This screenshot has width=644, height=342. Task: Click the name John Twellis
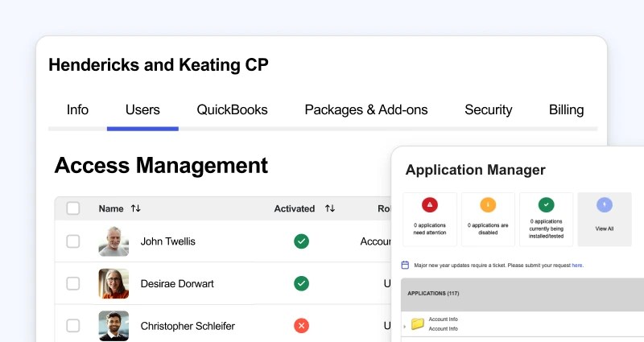tap(167, 241)
